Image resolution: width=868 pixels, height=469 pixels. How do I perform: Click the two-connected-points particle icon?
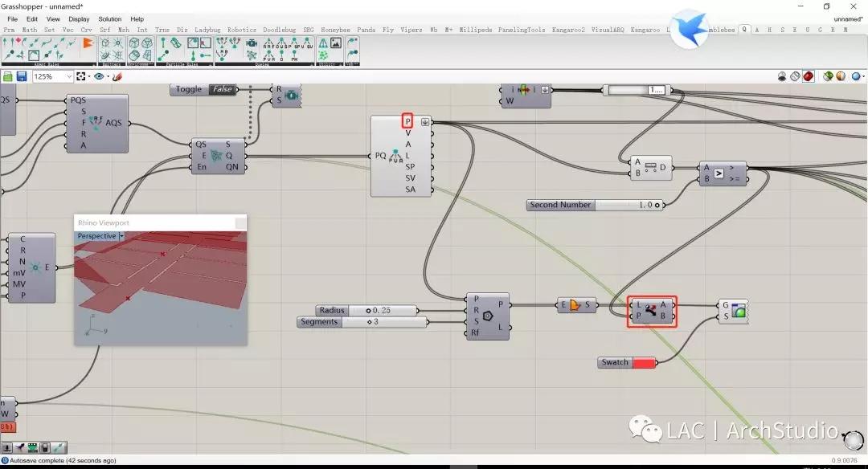[163, 55]
